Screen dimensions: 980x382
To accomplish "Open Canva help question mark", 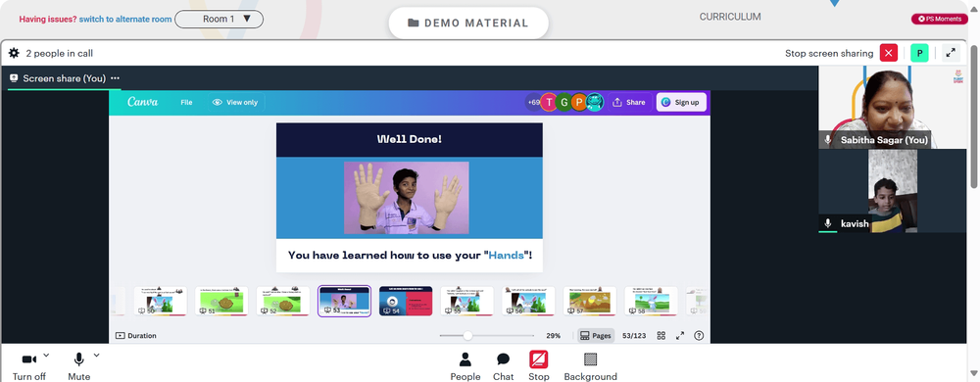I will pyautogui.click(x=699, y=336).
